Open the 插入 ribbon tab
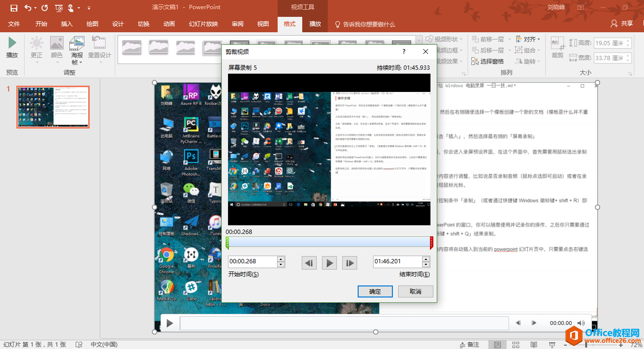Image resolution: width=644 pixels, height=349 pixels. [x=67, y=24]
